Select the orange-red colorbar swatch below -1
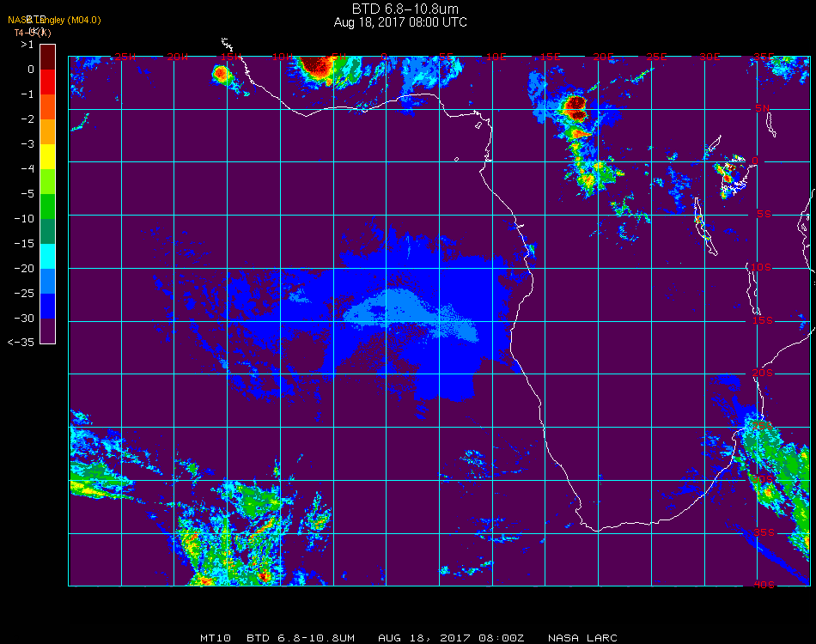816x644 pixels. [47, 106]
